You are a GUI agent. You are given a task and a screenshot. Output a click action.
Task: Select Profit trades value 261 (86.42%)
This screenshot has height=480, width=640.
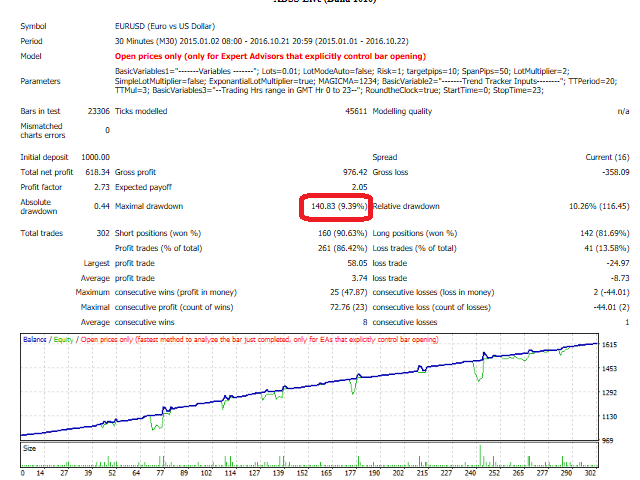coord(342,248)
